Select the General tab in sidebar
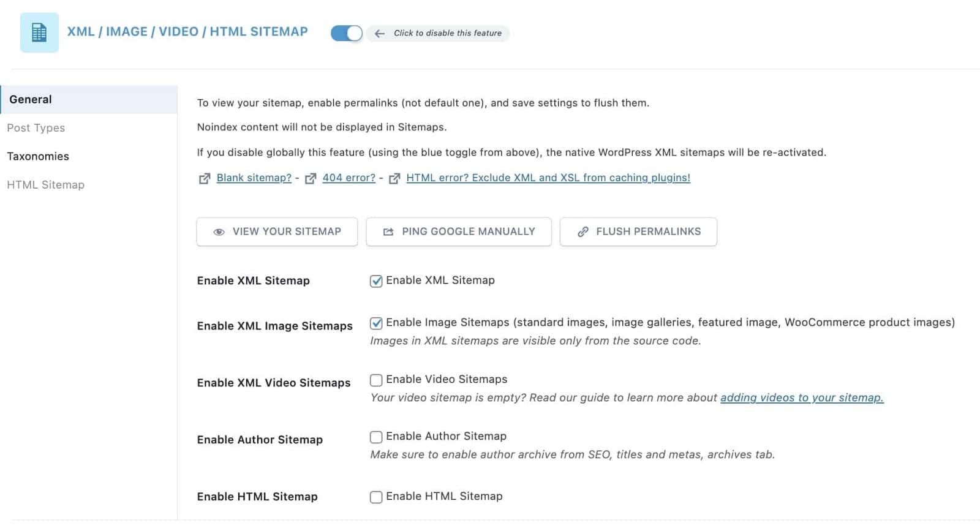Viewport: 980px width, 531px height. [x=89, y=99]
